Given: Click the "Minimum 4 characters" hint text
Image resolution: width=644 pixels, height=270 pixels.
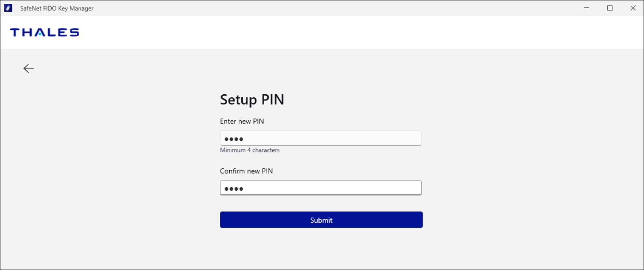Looking at the screenshot, I should pyautogui.click(x=250, y=150).
